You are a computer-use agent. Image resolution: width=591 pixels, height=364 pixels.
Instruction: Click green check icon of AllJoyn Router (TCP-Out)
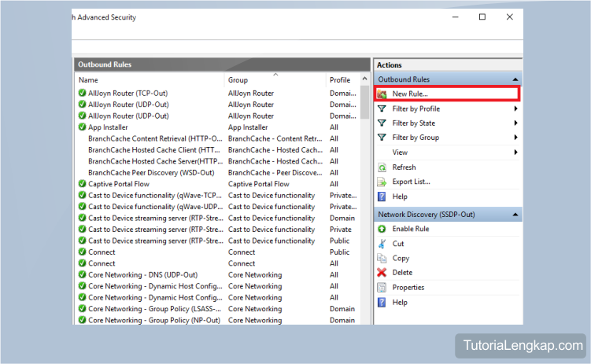(82, 93)
